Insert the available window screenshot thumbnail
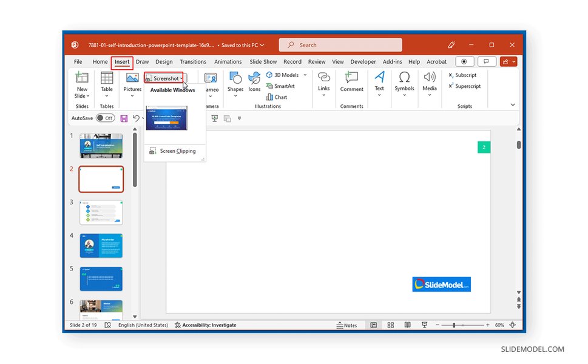 tap(166, 118)
